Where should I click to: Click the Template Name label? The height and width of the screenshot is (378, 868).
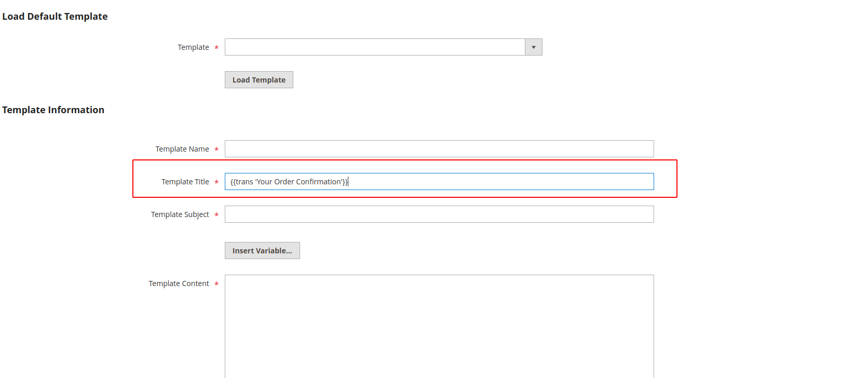(x=182, y=149)
